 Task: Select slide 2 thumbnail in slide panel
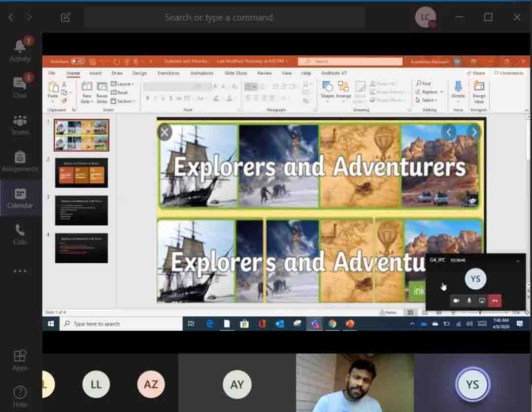[x=81, y=172]
